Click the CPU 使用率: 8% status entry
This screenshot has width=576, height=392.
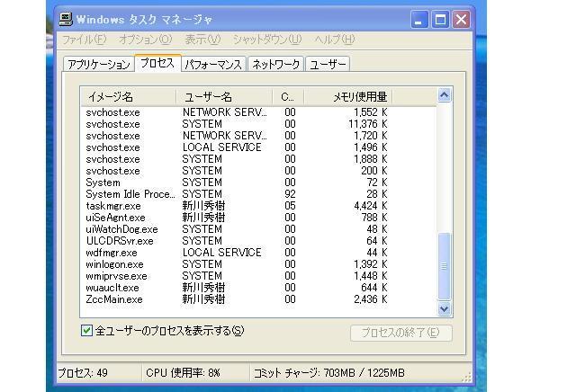[183, 373]
